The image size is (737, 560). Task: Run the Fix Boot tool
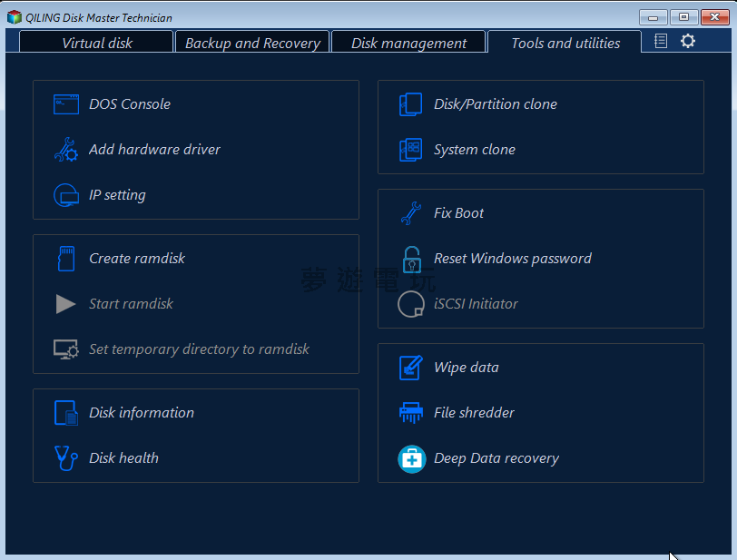tap(458, 213)
